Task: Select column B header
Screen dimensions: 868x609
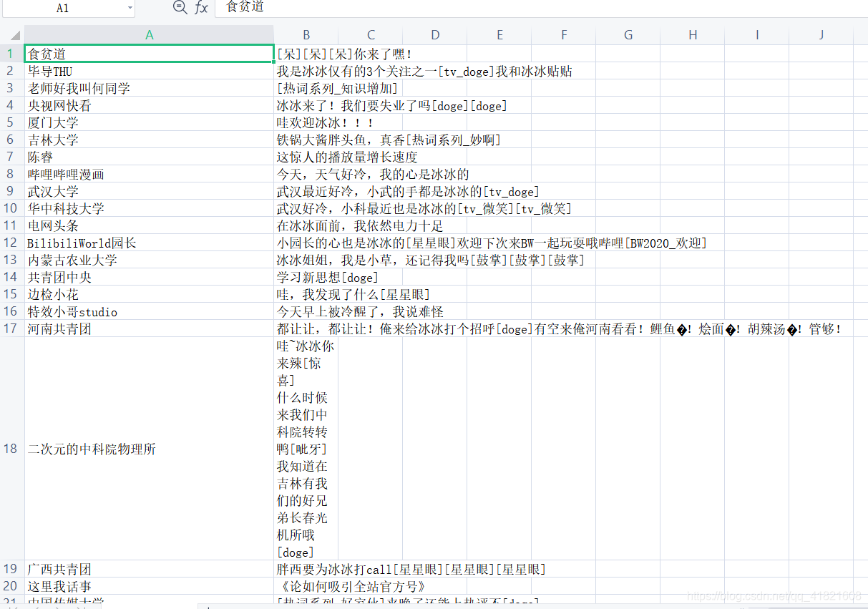Action: point(306,34)
